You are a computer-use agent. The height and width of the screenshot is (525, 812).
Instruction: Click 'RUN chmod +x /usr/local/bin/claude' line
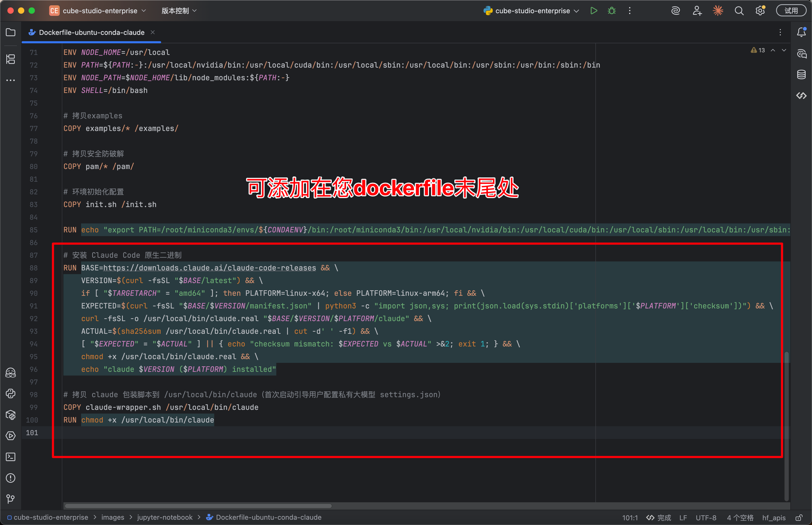(139, 420)
